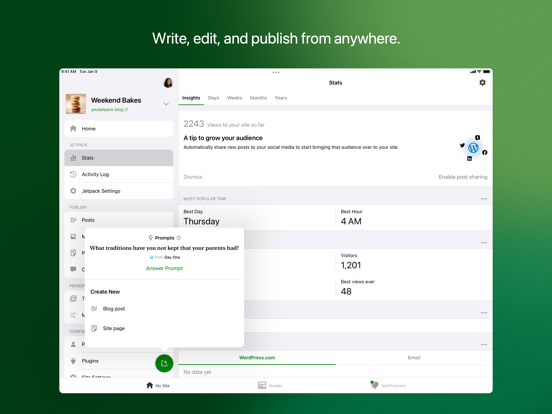
Task: Expand the Weekend Bakes site switcher chevron
Action: point(166,104)
